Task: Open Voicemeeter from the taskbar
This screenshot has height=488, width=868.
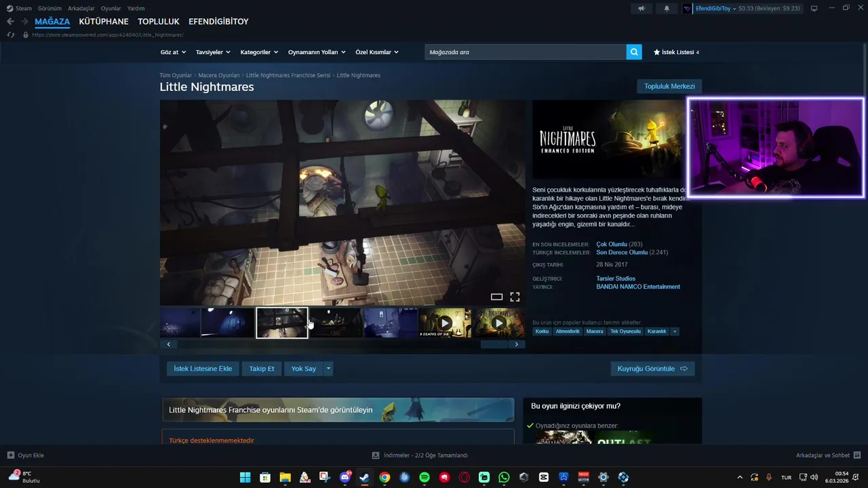Action: click(583, 477)
